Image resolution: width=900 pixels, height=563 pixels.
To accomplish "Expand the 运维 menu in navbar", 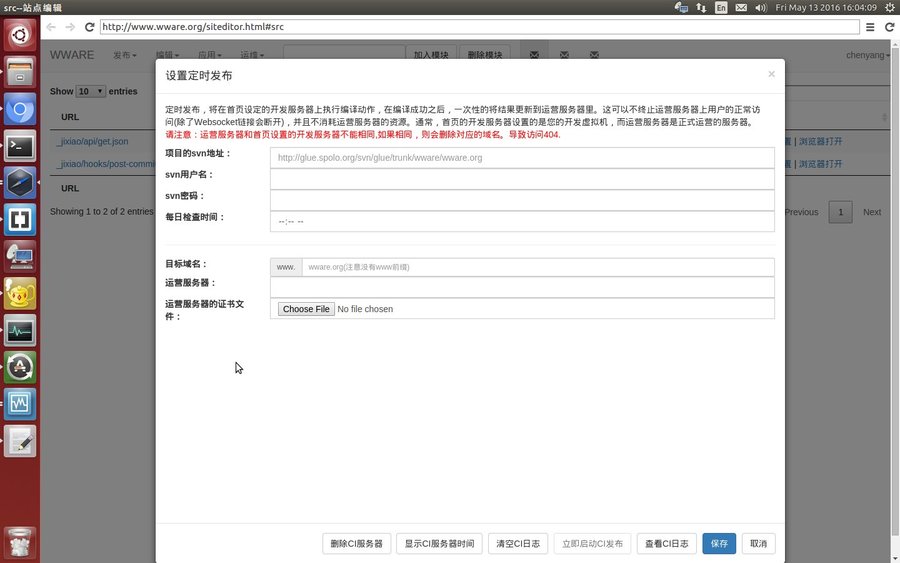I will pos(252,55).
